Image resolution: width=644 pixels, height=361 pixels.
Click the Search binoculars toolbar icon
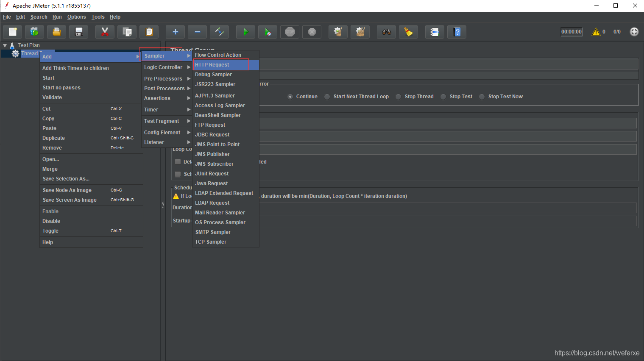coord(386,32)
